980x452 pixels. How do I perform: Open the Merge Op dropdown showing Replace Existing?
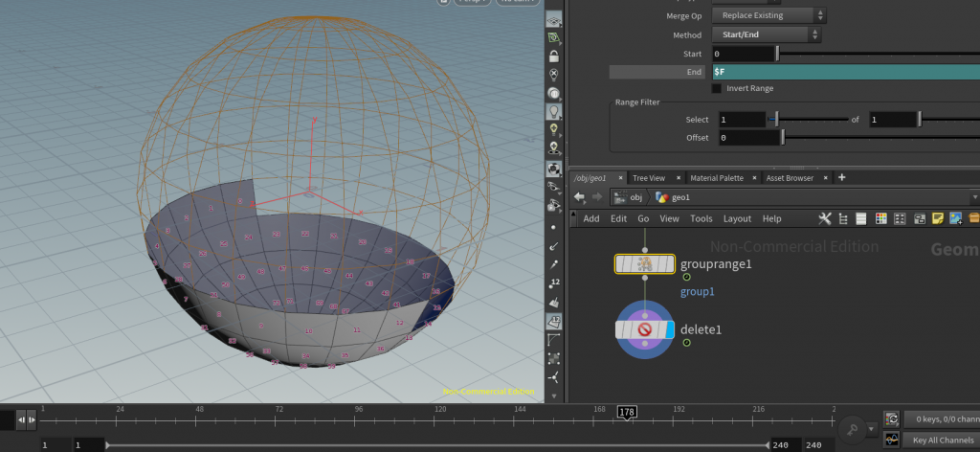768,15
